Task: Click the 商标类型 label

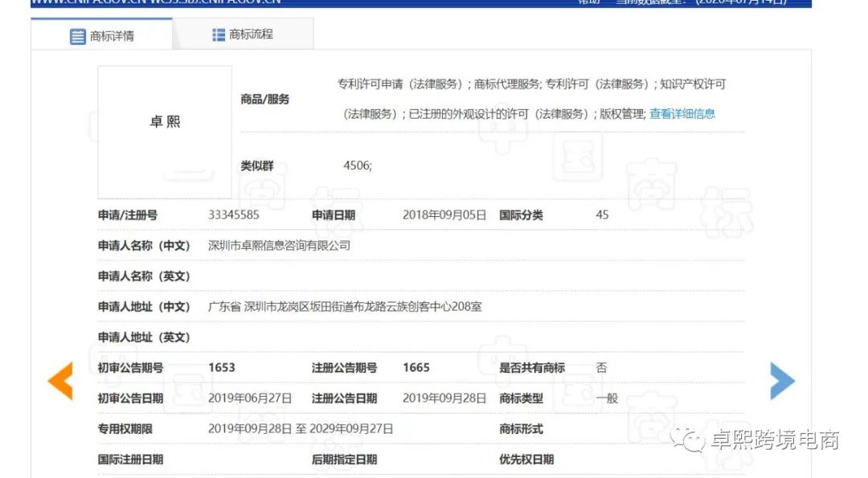Action: pyautogui.click(x=521, y=398)
